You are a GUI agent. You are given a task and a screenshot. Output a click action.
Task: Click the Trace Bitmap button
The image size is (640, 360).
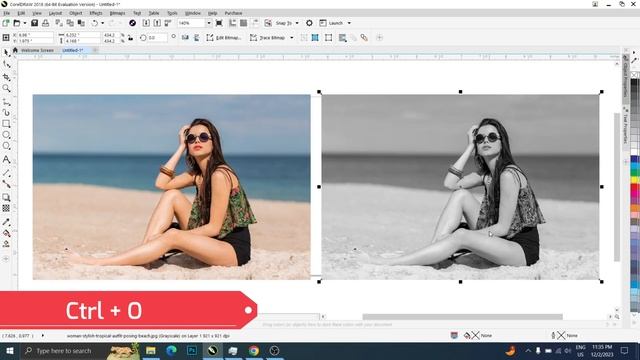tap(267, 38)
